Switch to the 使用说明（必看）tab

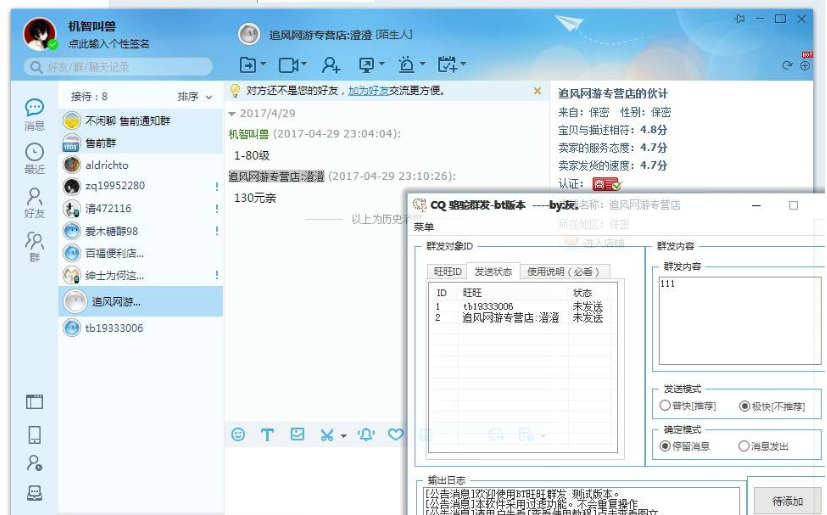click(x=565, y=272)
